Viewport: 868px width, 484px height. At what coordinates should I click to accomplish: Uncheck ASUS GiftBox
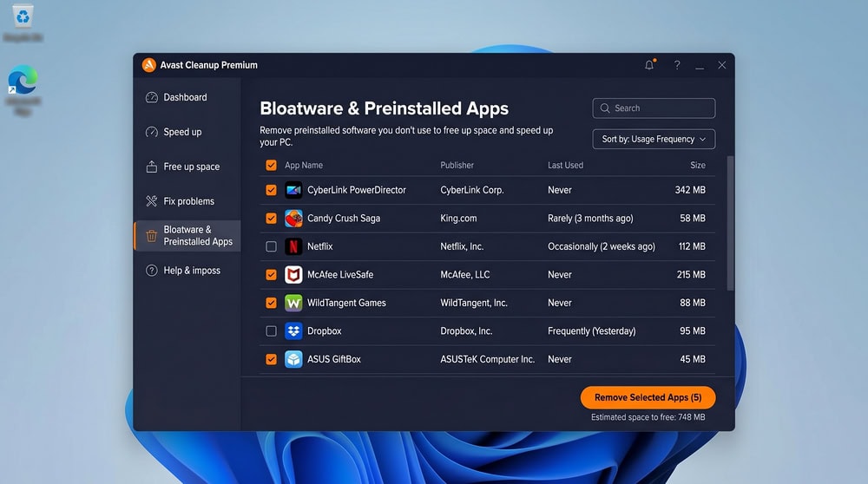[x=271, y=360]
